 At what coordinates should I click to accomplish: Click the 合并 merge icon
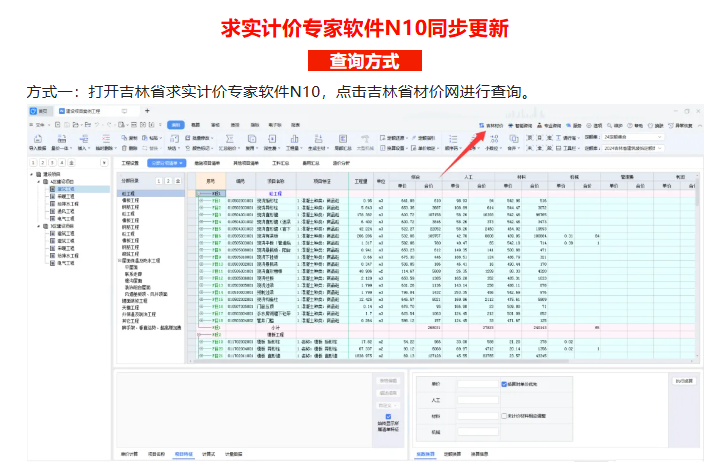click(514, 139)
